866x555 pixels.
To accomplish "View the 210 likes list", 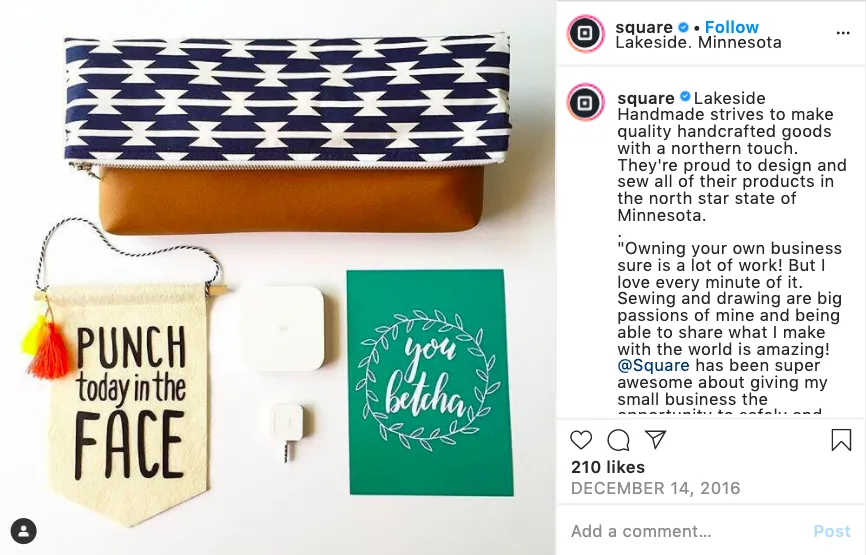I will (x=608, y=467).
